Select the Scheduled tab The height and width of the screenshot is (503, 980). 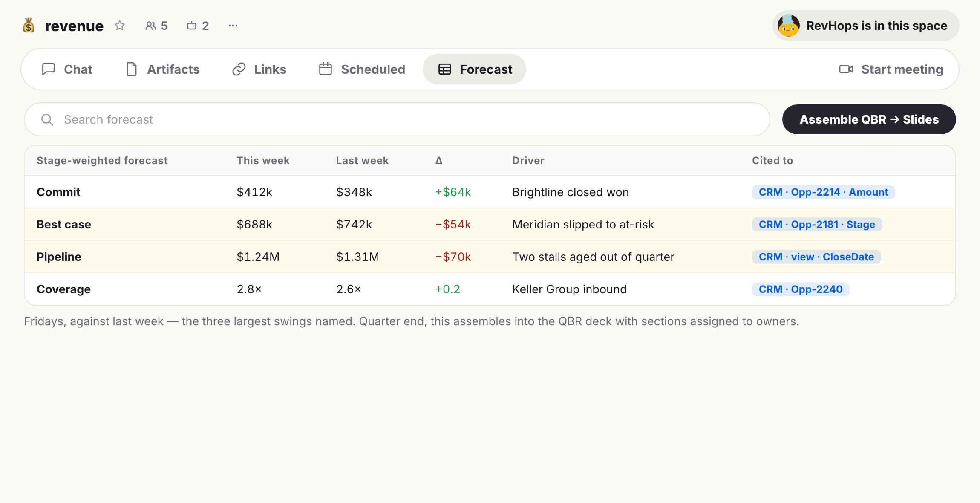coord(362,69)
